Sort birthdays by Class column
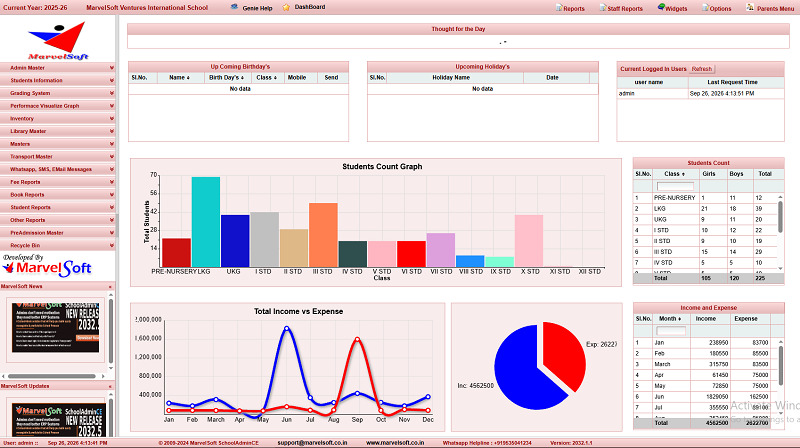 click(x=266, y=78)
